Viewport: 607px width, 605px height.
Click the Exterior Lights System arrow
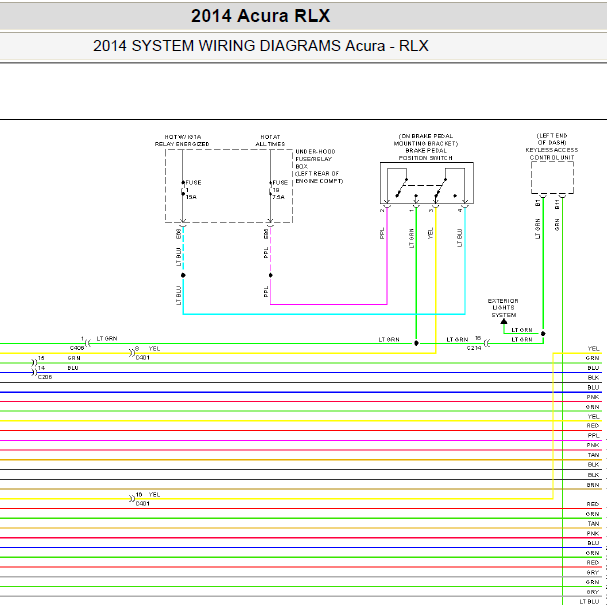coord(504,321)
